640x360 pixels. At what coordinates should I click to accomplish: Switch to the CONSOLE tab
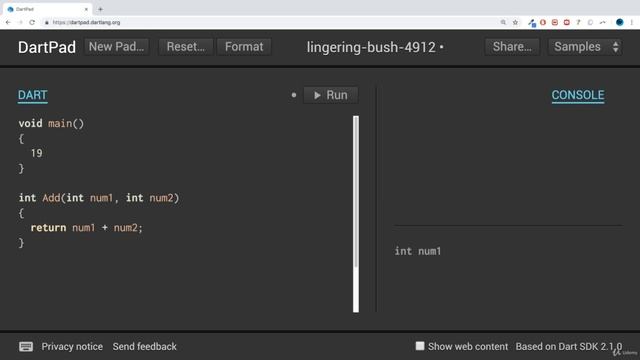point(578,95)
